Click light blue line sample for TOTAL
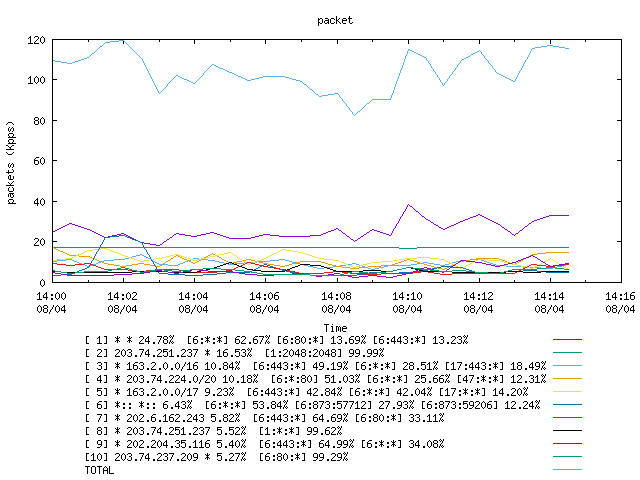 [x=567, y=470]
